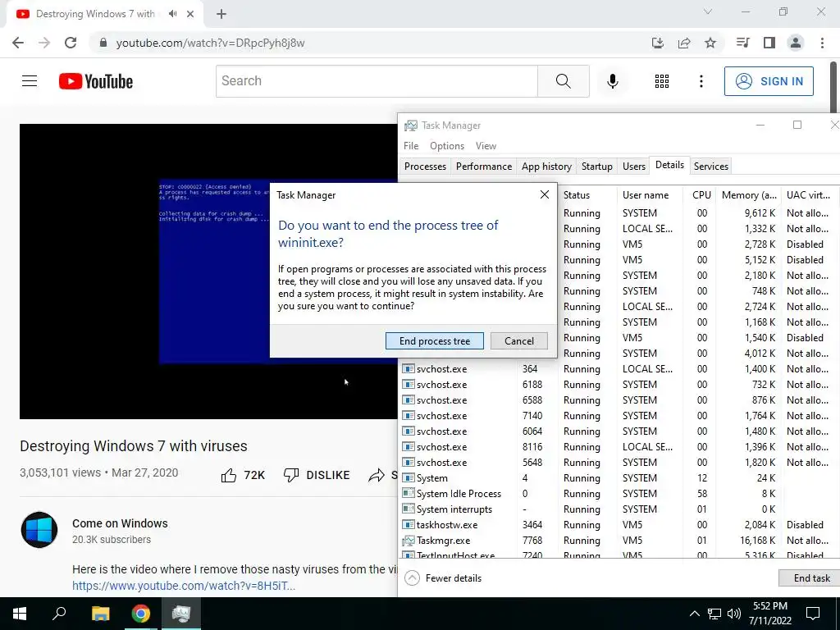Open the YouTube apps grid icon
Image resolution: width=840 pixels, height=630 pixels.
click(x=662, y=81)
